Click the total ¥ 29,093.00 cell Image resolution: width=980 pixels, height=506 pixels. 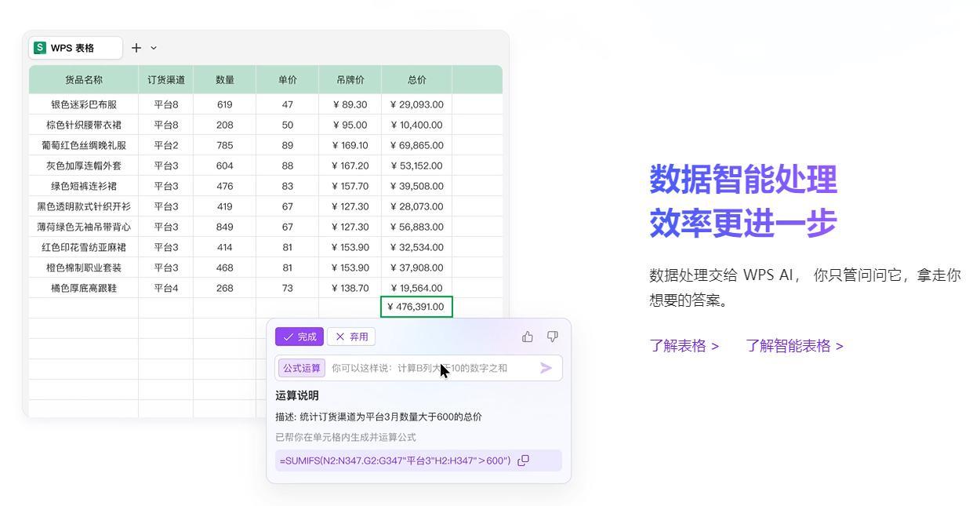(417, 104)
